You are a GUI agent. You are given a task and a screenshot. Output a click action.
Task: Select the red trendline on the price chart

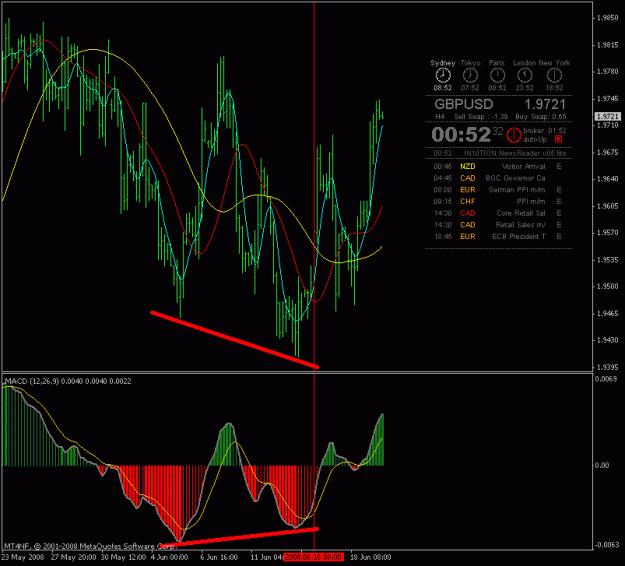coord(234,340)
